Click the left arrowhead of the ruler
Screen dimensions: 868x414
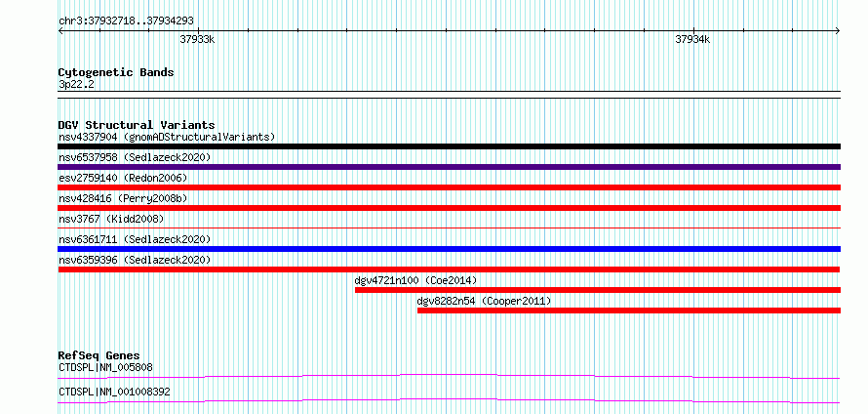(60, 30)
